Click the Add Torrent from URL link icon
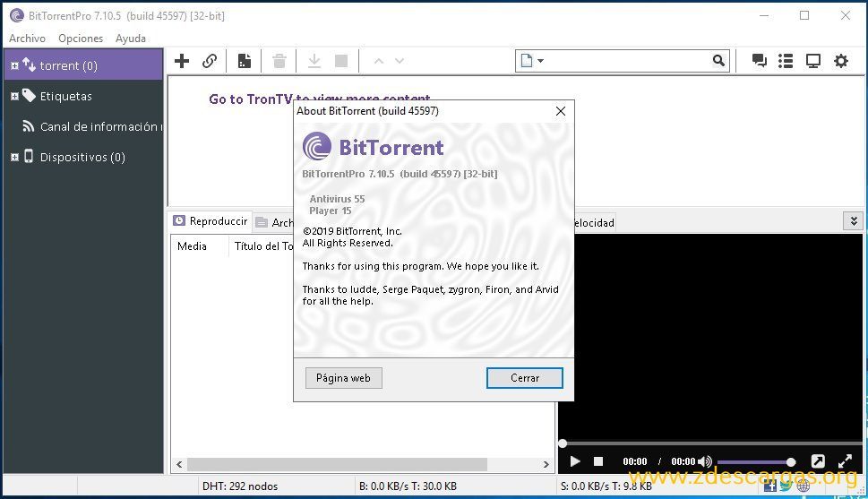 210,61
